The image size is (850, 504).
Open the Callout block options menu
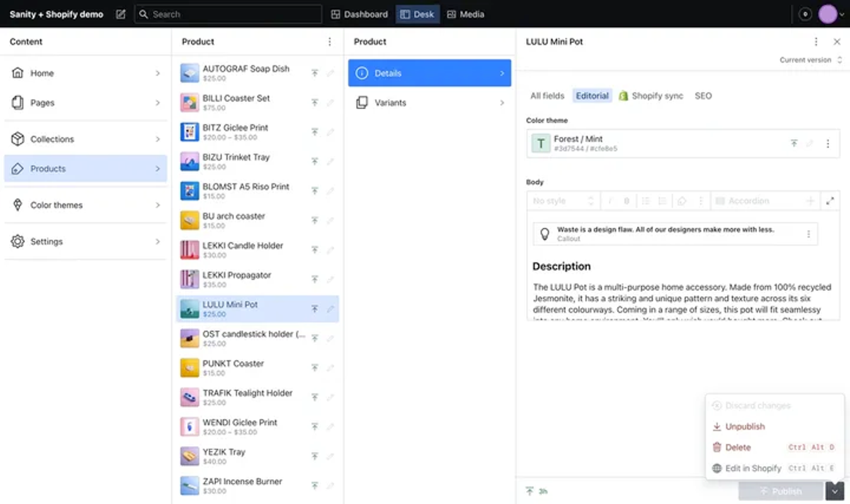[x=808, y=234]
